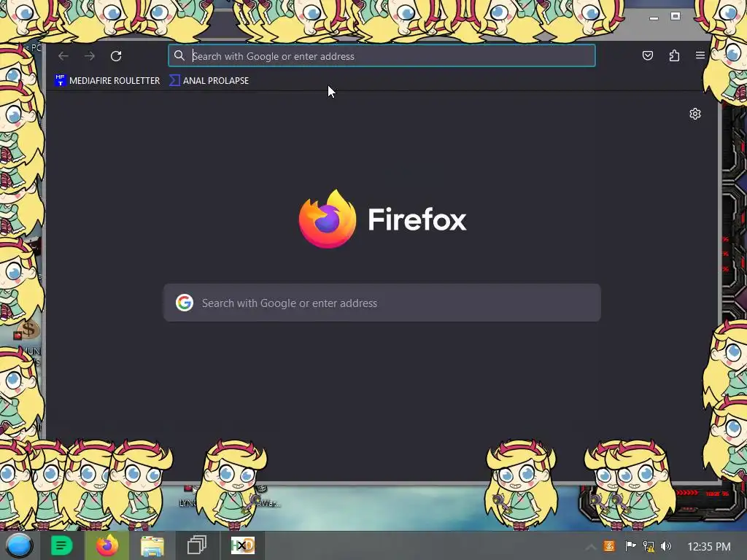Select the Google logo in the search box

[x=185, y=303]
